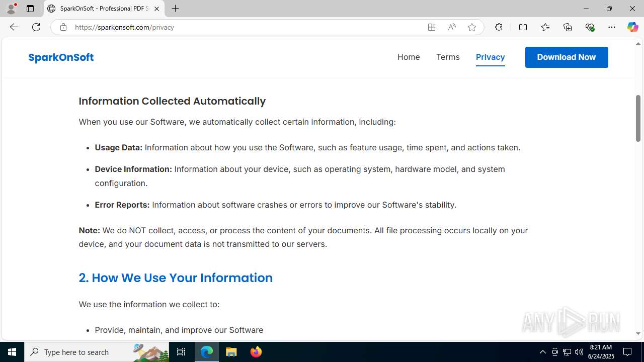Image resolution: width=644 pixels, height=362 pixels.
Task: Open Edge Settings and more menu
Action: tap(612, 27)
